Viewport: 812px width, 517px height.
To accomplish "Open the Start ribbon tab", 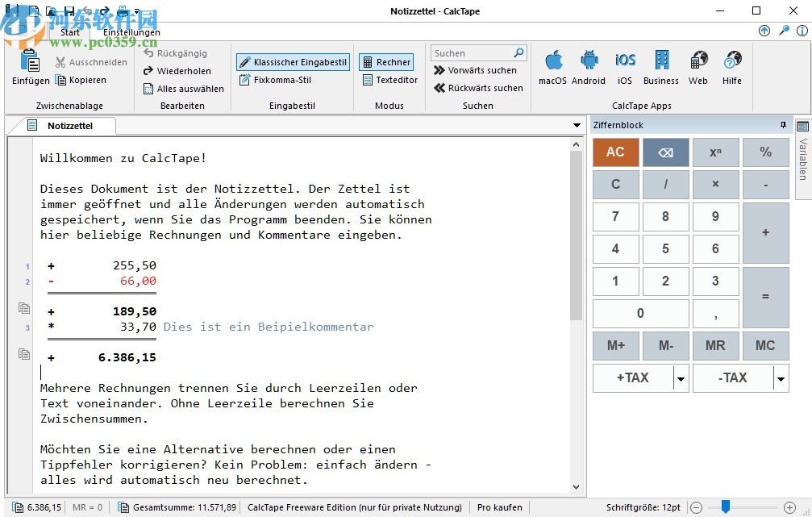I will [x=70, y=32].
